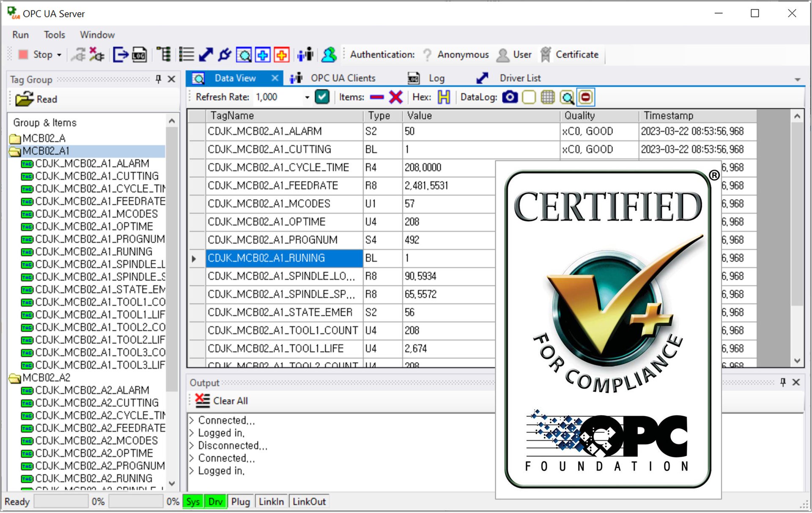Click the blue diagonal double-arrow toolbar icon
812x513 pixels.
point(206,55)
